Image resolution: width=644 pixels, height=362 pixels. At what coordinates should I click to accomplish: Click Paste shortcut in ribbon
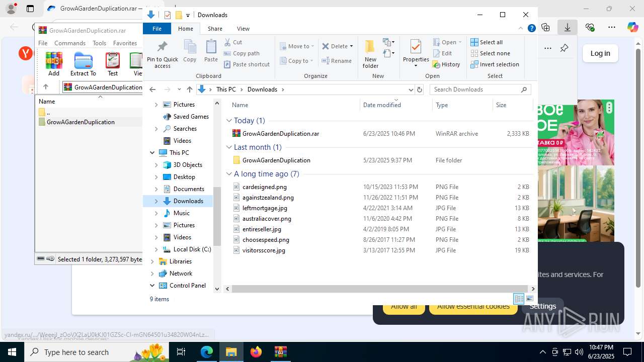coord(247,64)
